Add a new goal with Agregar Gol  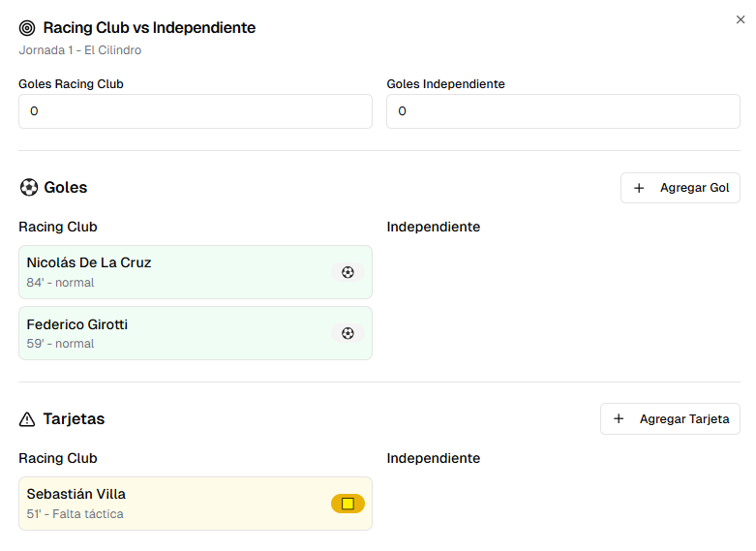[x=680, y=188]
